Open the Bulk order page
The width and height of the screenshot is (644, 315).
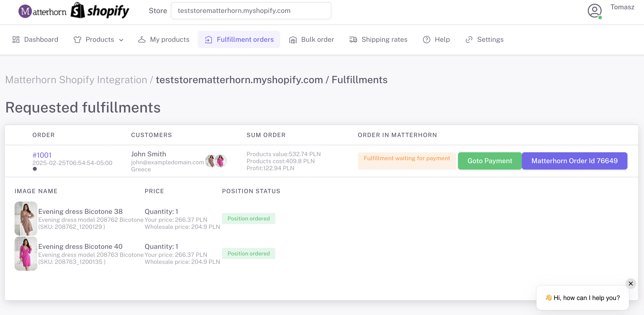(x=312, y=40)
